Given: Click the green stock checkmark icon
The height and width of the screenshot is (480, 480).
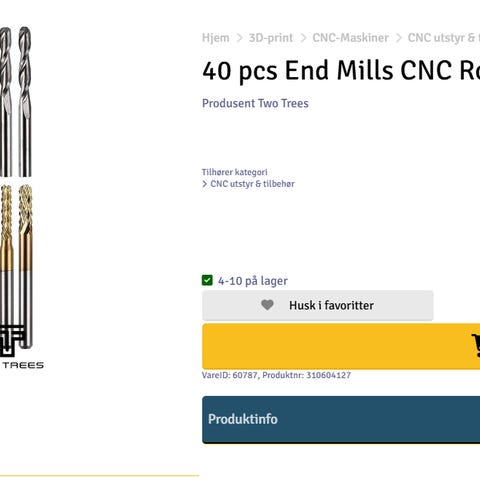Looking at the screenshot, I should point(207,280).
